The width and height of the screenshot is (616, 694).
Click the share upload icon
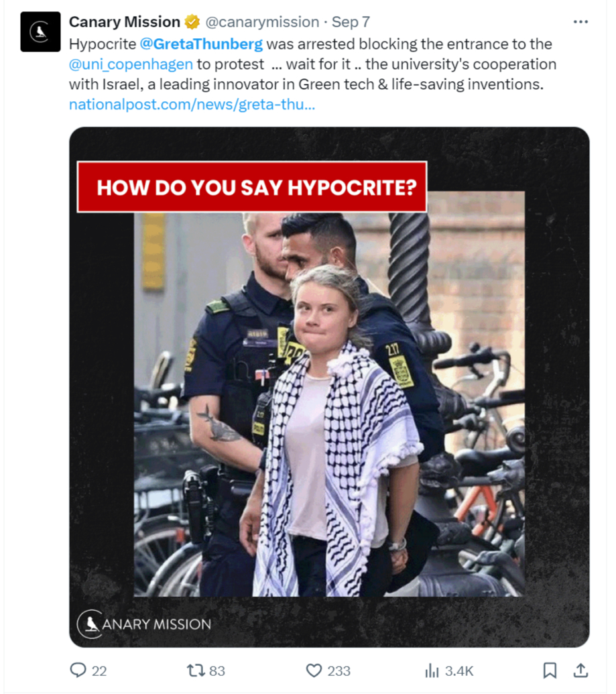click(x=580, y=670)
